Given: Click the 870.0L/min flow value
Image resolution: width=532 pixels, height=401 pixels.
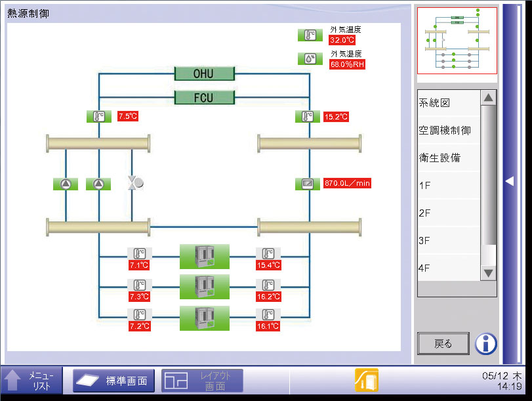Looking at the screenshot, I should point(347,183).
